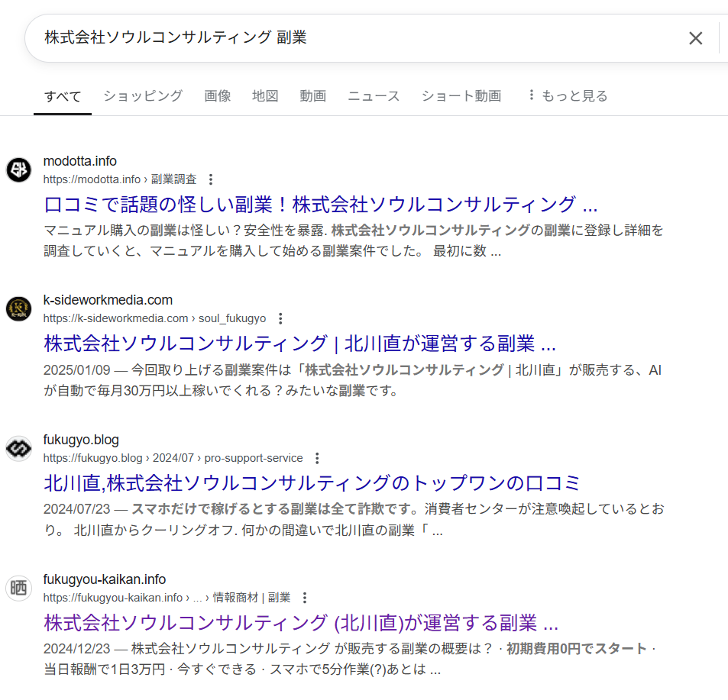Open the 画像 tab
The image size is (728, 700).
(217, 96)
